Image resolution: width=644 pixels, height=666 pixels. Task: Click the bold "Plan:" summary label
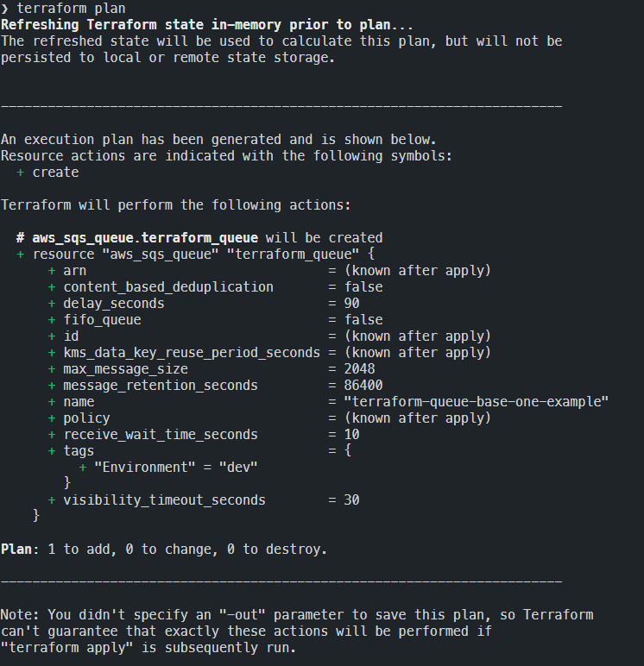[x=20, y=549]
